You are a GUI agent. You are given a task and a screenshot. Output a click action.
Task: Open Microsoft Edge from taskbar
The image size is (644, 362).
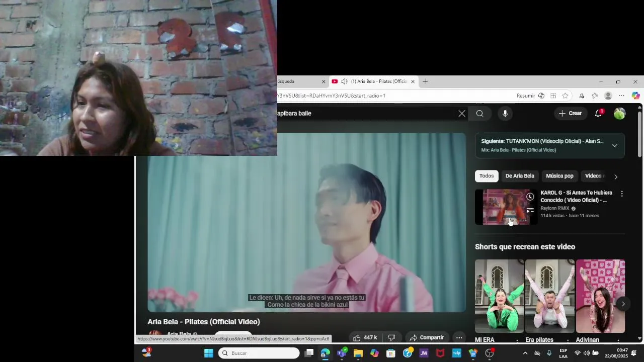pyautogui.click(x=325, y=353)
